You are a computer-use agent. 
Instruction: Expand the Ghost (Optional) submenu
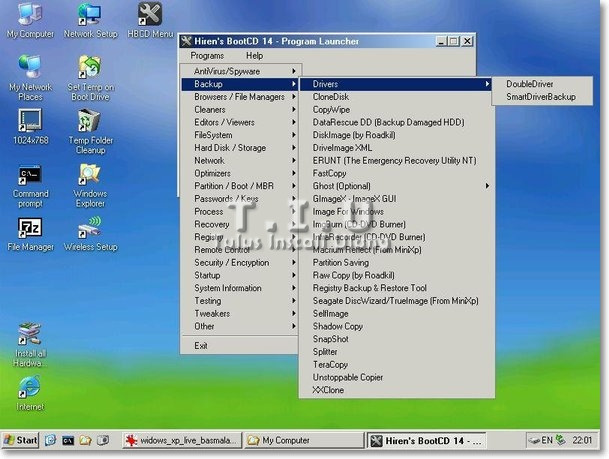coord(397,186)
